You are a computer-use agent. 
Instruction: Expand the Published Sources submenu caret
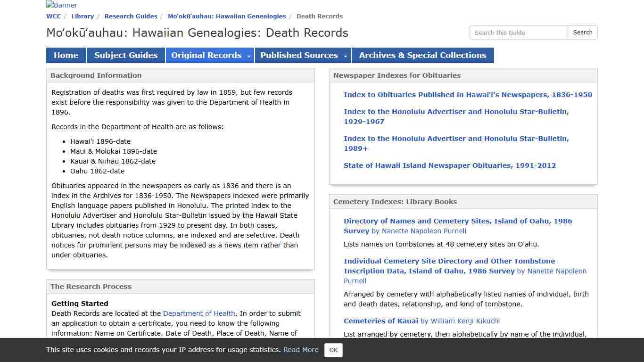[x=346, y=55]
